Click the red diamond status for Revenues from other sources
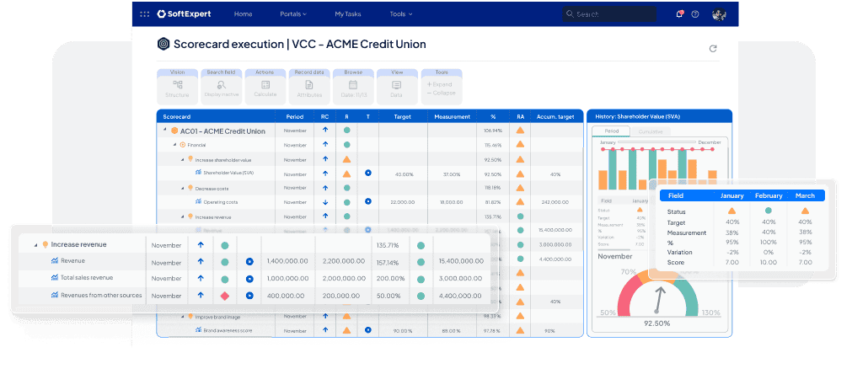 coord(225,296)
